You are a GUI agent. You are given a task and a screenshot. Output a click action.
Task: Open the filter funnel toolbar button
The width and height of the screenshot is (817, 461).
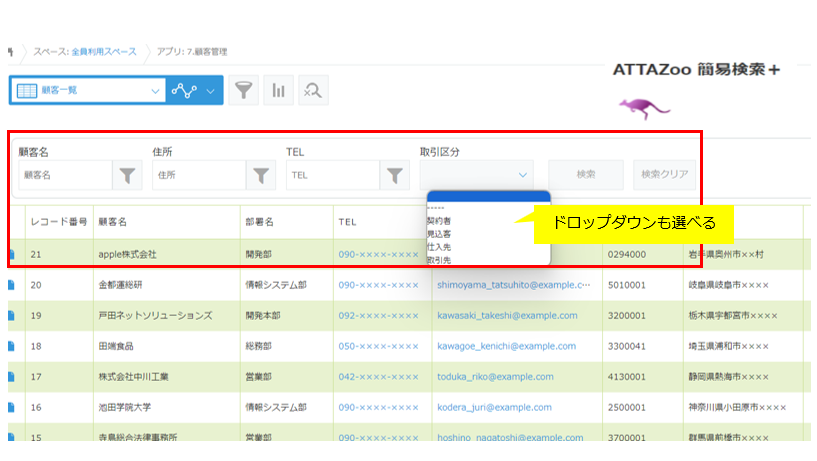243,90
